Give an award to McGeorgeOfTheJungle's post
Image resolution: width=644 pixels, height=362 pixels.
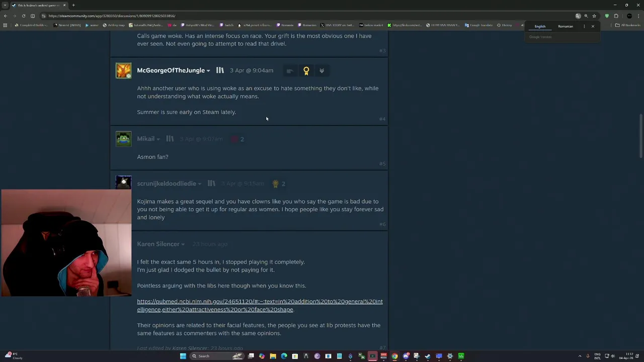pos(306,71)
